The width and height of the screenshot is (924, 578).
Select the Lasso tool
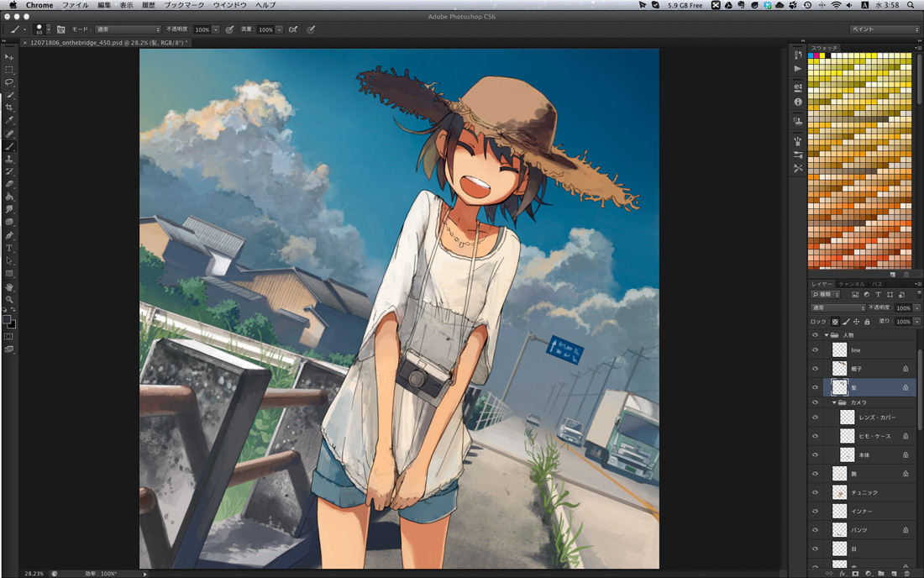click(x=9, y=82)
